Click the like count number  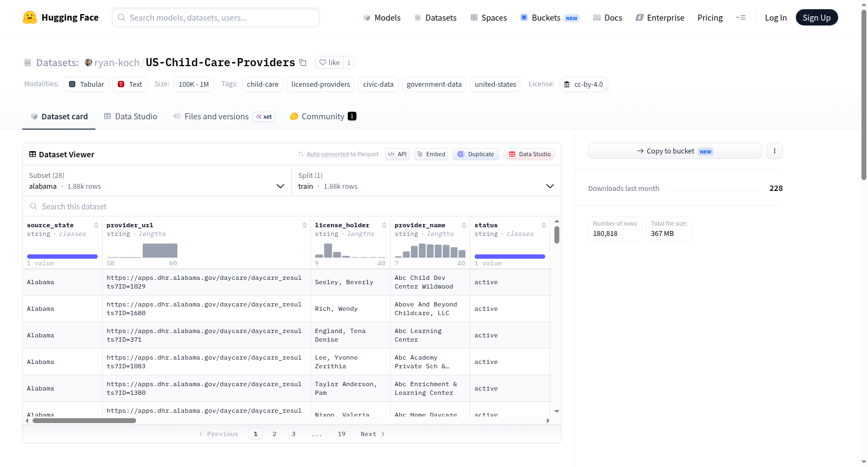click(x=349, y=62)
